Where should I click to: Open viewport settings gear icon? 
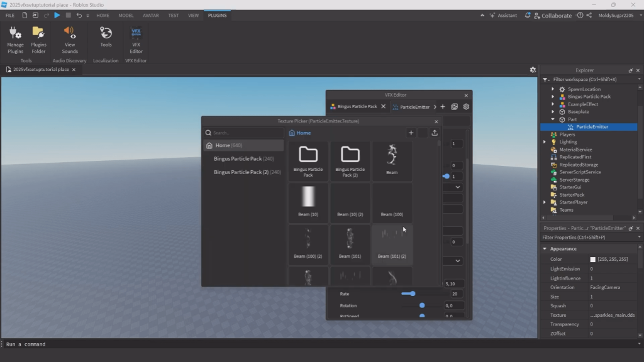point(533,70)
